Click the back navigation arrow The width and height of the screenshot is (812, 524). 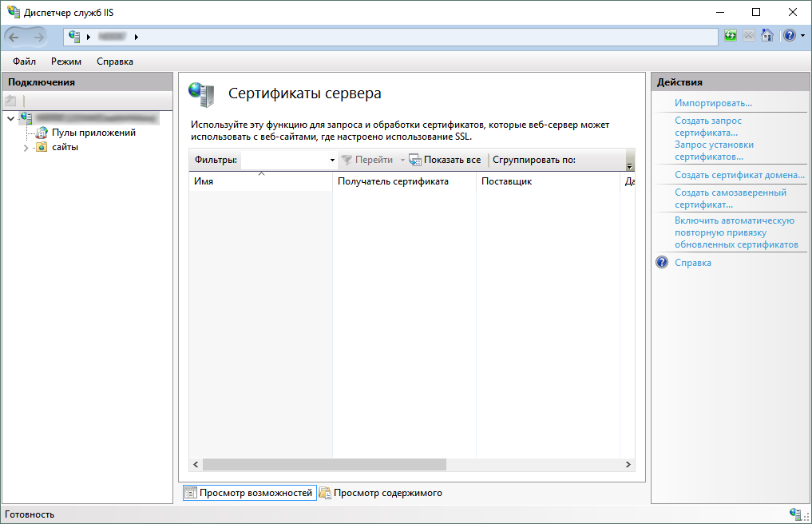tap(14, 37)
